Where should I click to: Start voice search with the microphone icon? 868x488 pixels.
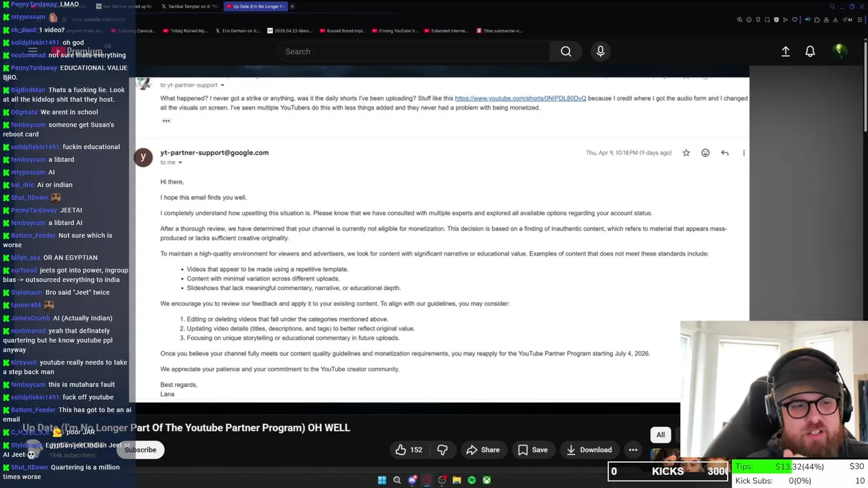coord(600,52)
